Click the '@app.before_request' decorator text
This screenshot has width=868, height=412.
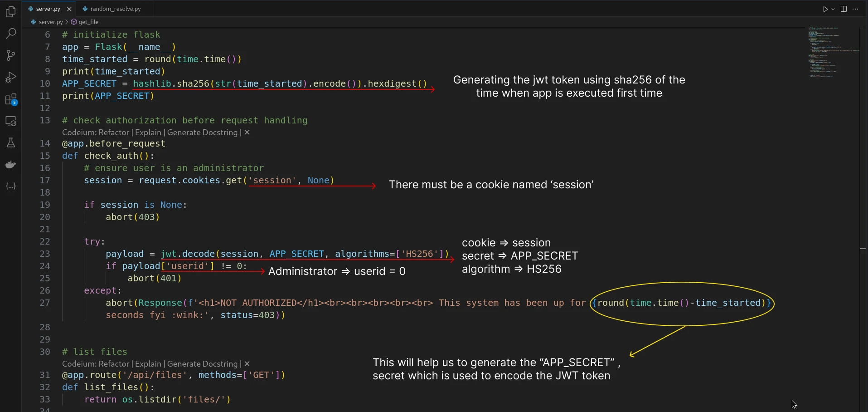(114, 143)
